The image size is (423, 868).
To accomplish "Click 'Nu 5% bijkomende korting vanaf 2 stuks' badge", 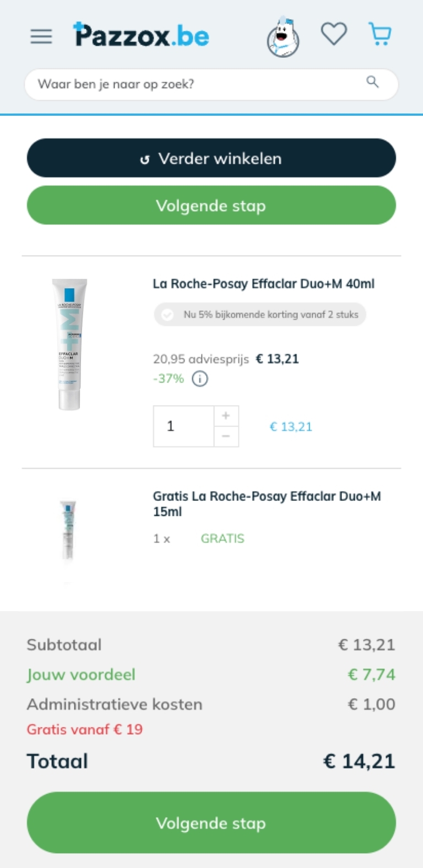I will click(x=260, y=315).
